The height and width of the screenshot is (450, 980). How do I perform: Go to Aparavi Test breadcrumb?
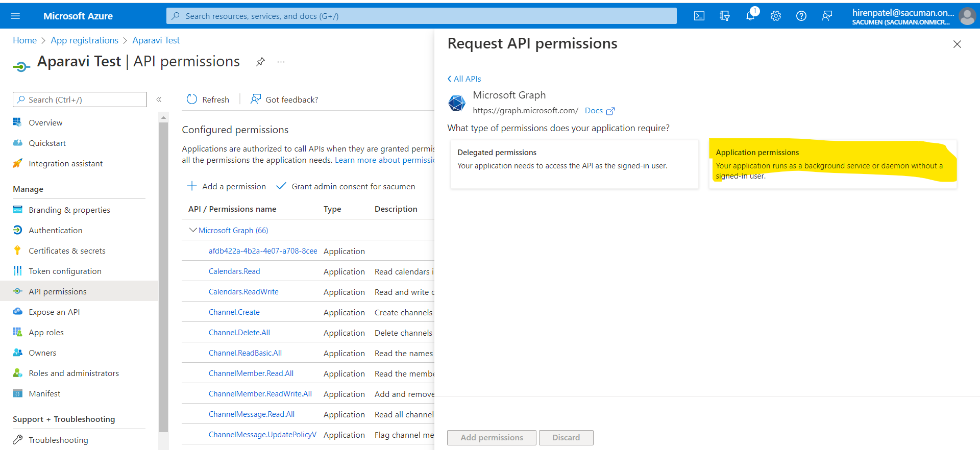coord(156,40)
